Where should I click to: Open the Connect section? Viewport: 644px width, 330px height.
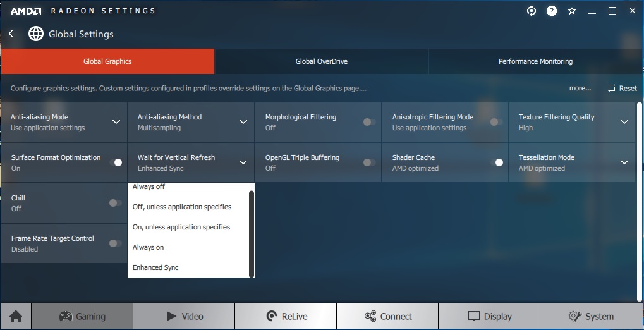click(x=387, y=316)
